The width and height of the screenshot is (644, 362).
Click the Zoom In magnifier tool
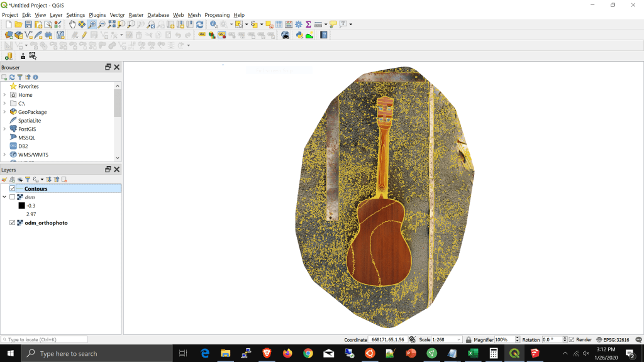(92, 25)
